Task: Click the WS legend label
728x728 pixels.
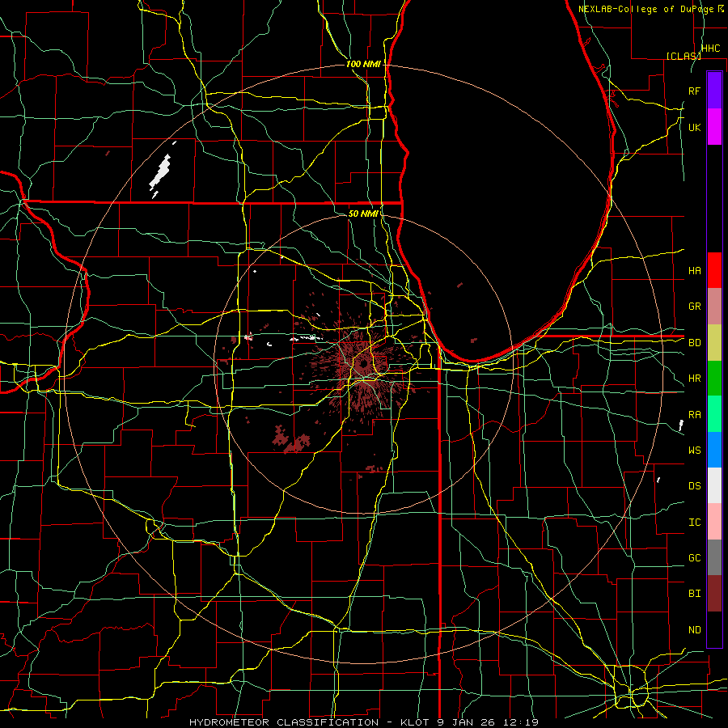Action: point(694,450)
